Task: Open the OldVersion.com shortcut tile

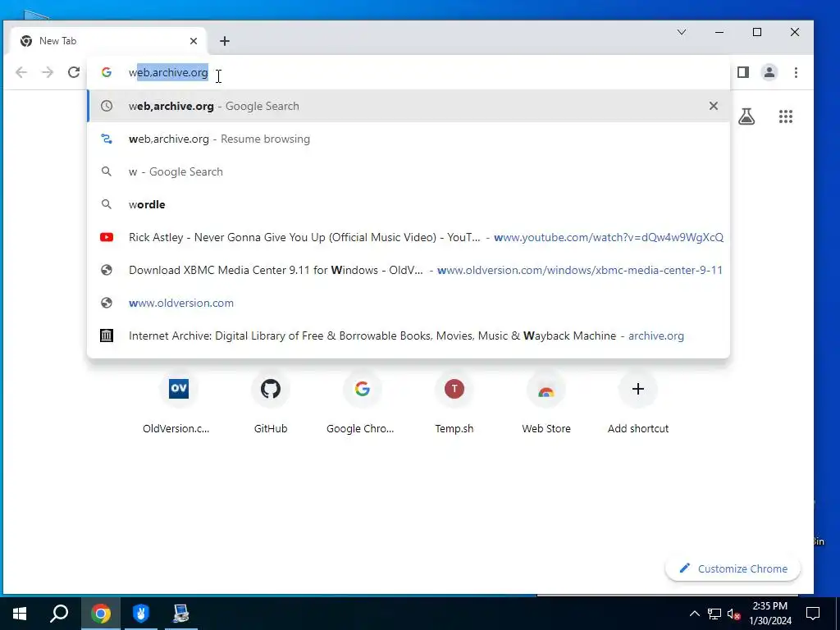Action: [178, 402]
